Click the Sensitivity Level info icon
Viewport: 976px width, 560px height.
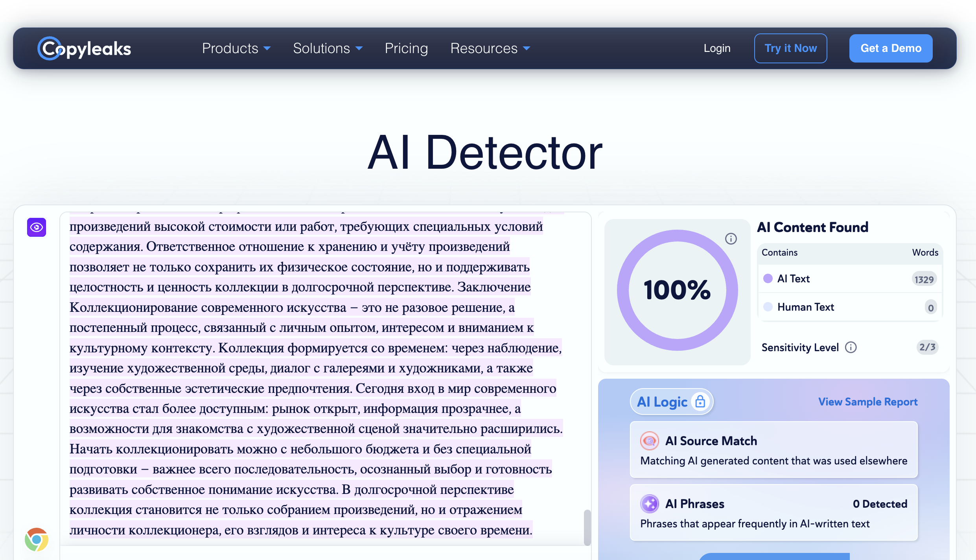point(851,347)
